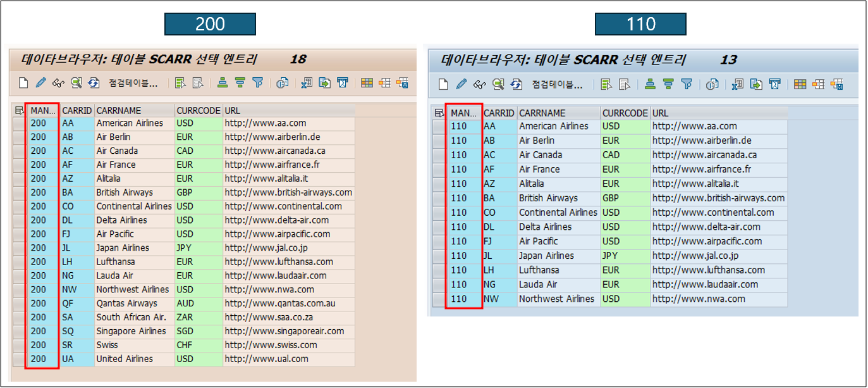The height and width of the screenshot is (388, 868).
Task: Click CARRID column header in 110 window
Action: pos(499,113)
